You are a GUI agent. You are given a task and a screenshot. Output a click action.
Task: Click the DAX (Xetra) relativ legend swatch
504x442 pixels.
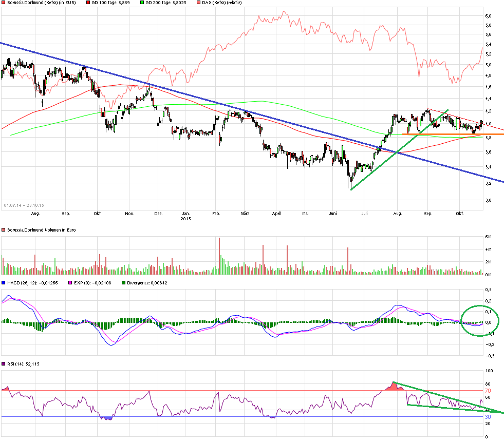click(x=199, y=3)
